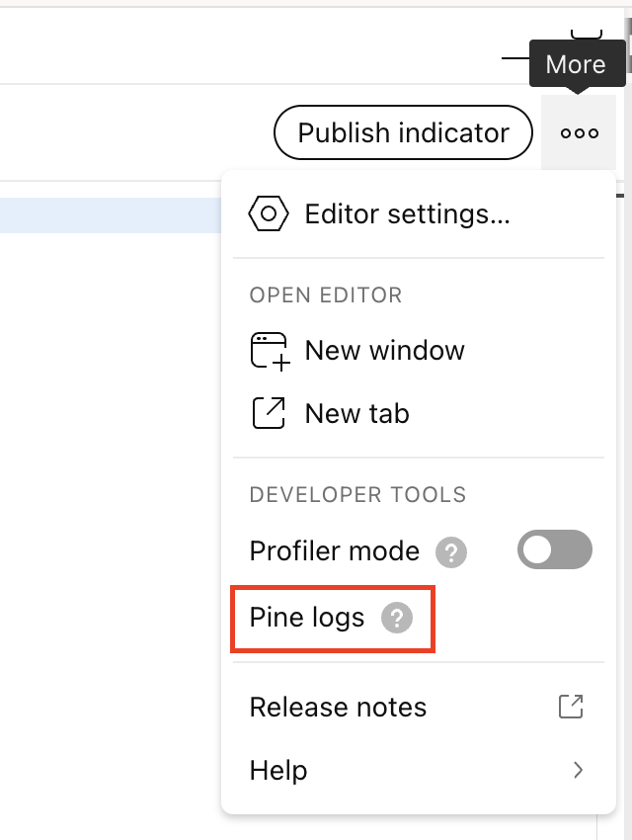The image size is (632, 840).
Task: Click the More three-dots button
Action: [x=579, y=133]
